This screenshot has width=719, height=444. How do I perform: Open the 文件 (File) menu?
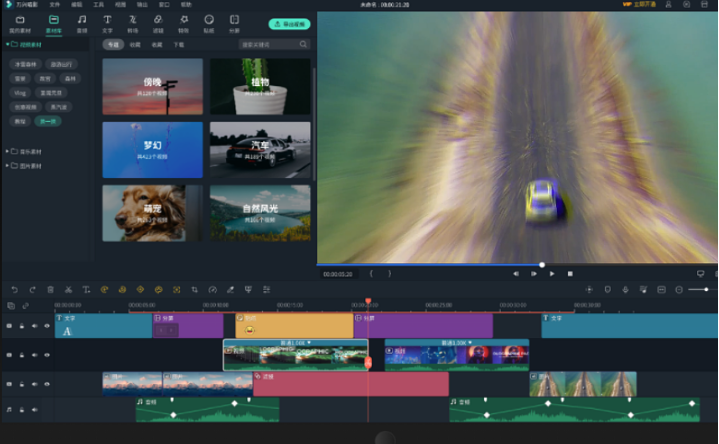[x=53, y=4]
